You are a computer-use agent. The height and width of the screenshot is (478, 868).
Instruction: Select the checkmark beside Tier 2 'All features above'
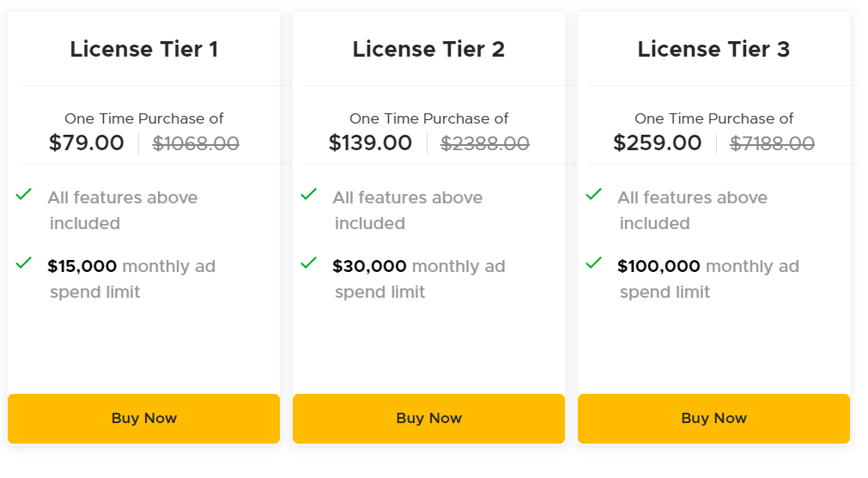tap(309, 195)
